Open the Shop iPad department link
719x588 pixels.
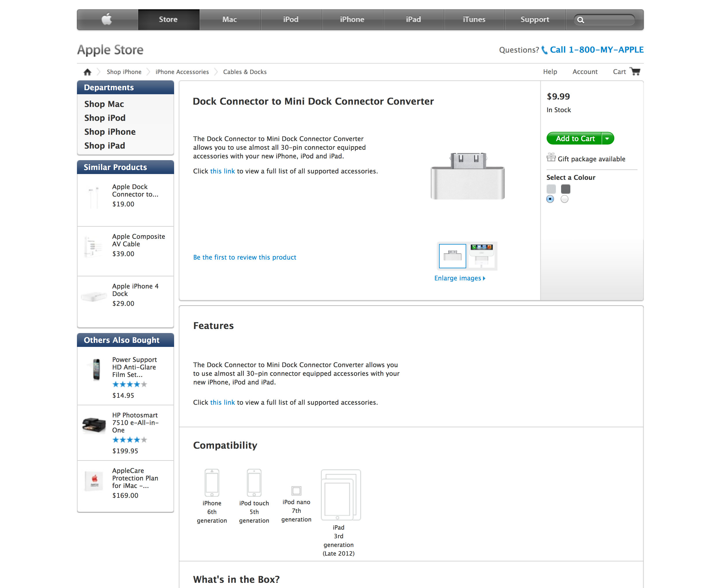(105, 146)
